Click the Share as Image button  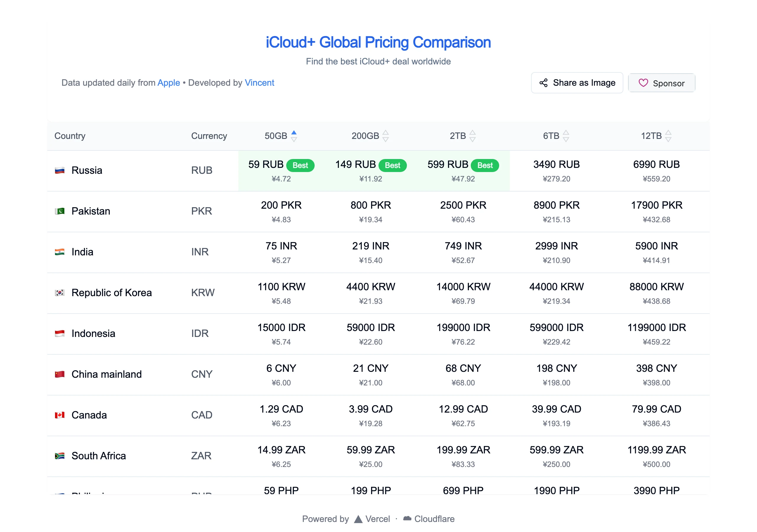(x=577, y=83)
